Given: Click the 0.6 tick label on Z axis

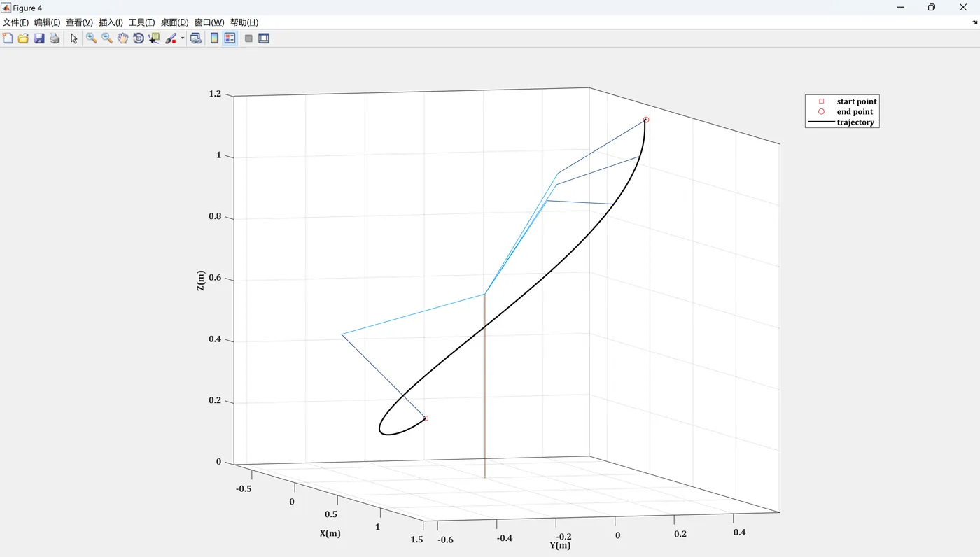Looking at the screenshot, I should pos(215,278).
